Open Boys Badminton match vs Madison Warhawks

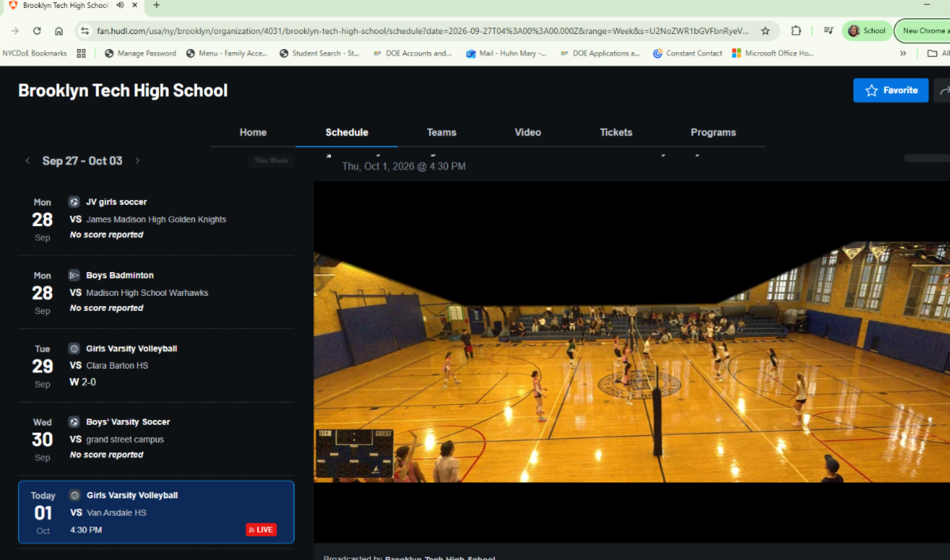coord(156,292)
